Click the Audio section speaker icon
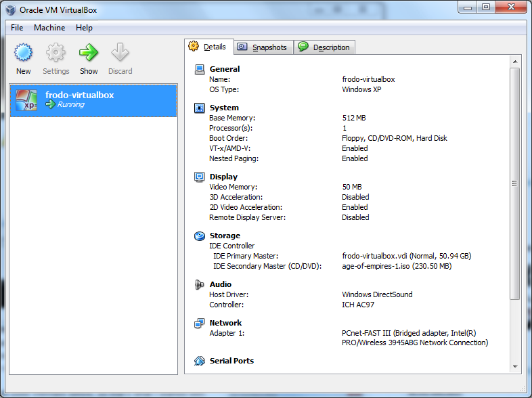The width and height of the screenshot is (532, 398). [199, 284]
